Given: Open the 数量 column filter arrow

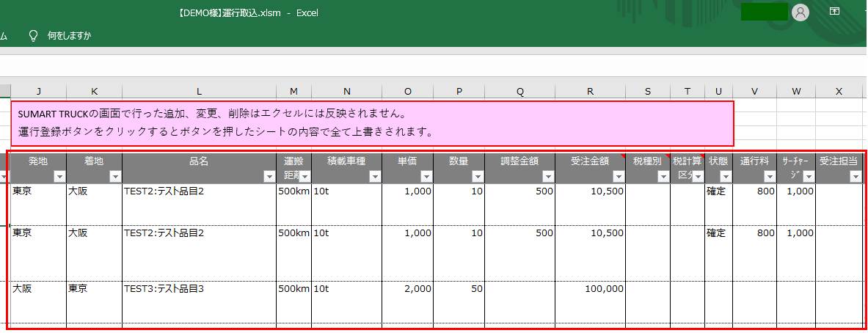Looking at the screenshot, I should [x=477, y=177].
